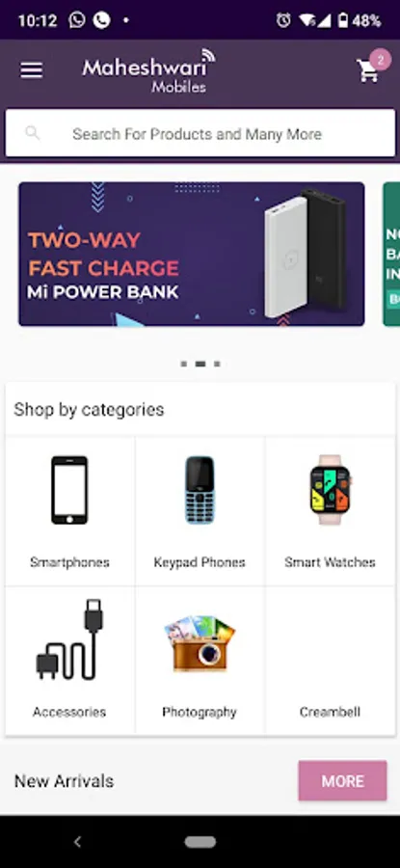This screenshot has height=868, width=400.
Task: Open the Creambell category
Action: point(331,662)
